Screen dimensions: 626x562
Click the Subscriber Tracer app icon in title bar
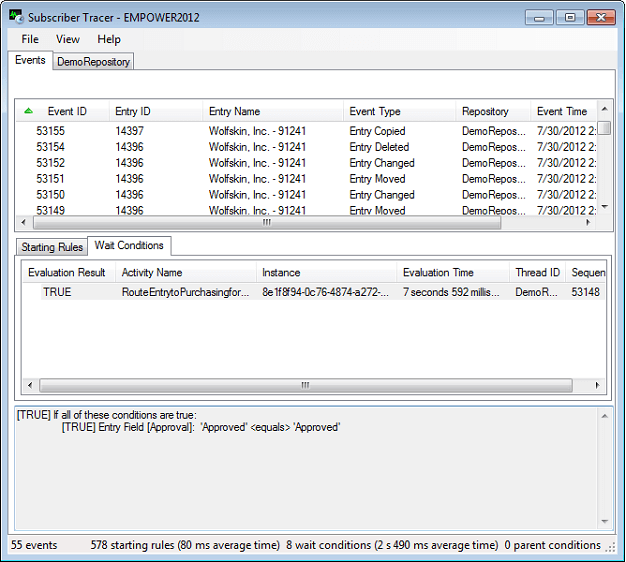(x=16, y=17)
